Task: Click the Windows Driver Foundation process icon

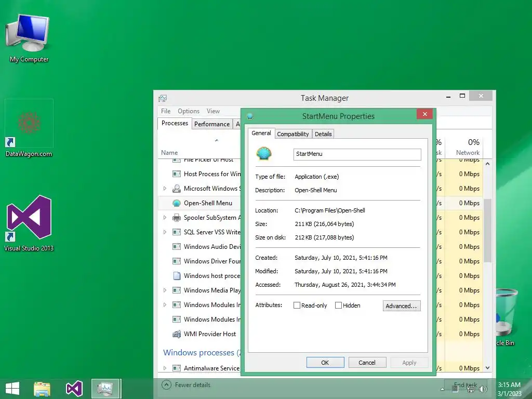Action: [177, 261]
